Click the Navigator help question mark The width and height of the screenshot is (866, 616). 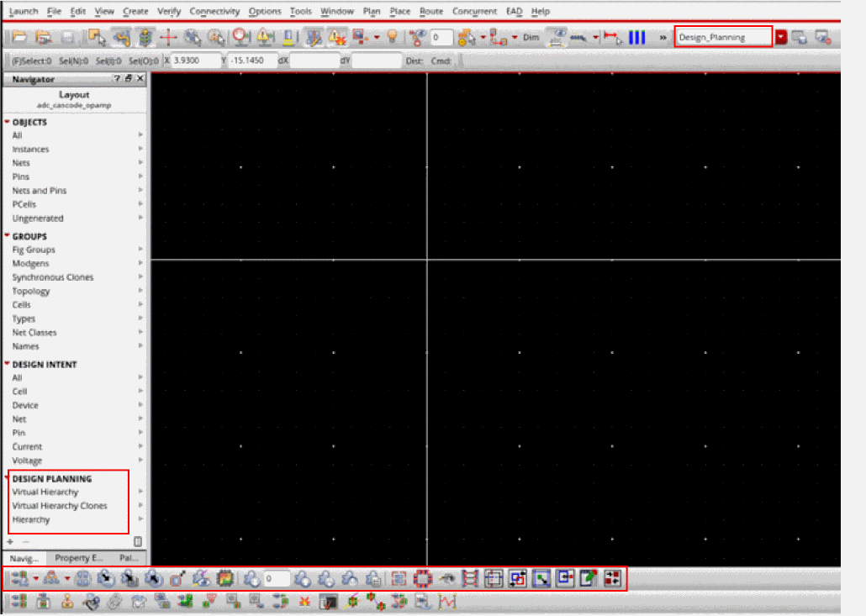click(x=117, y=79)
